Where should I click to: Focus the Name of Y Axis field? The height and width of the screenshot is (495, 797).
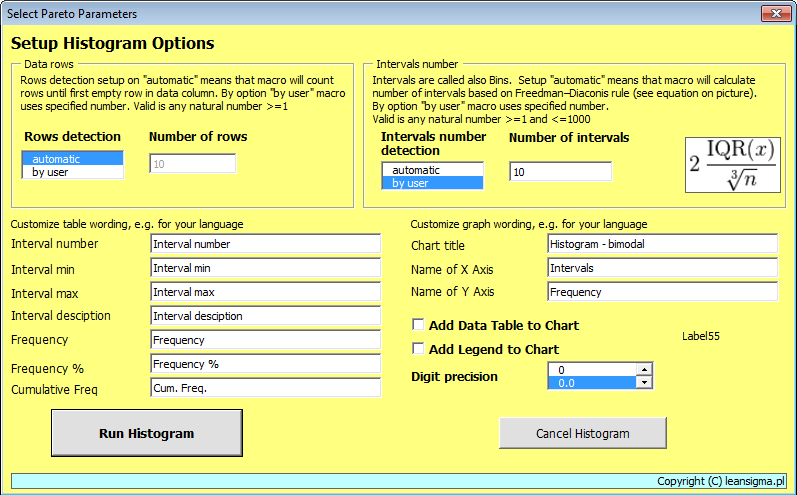point(661,292)
